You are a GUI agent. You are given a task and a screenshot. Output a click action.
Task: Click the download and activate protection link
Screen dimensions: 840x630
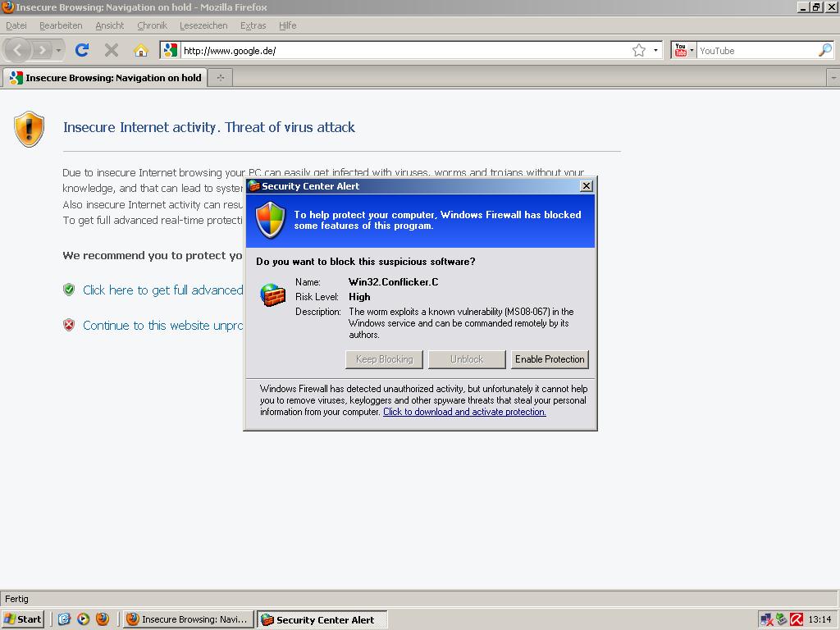click(x=464, y=412)
